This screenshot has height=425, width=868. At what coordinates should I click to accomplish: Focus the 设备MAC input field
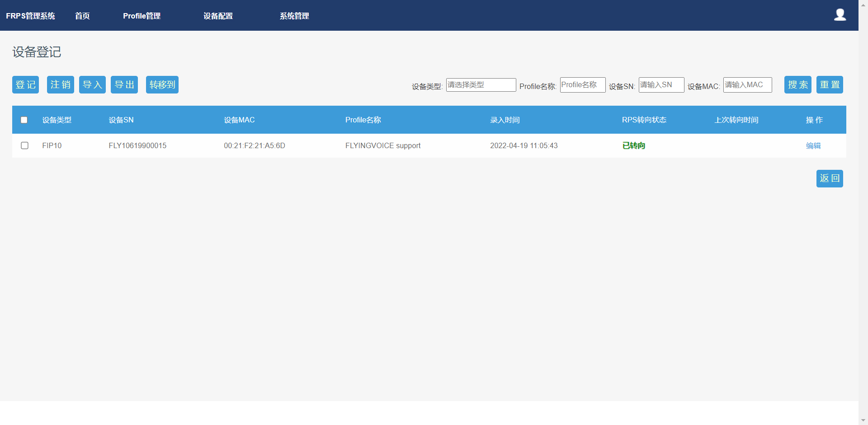747,85
